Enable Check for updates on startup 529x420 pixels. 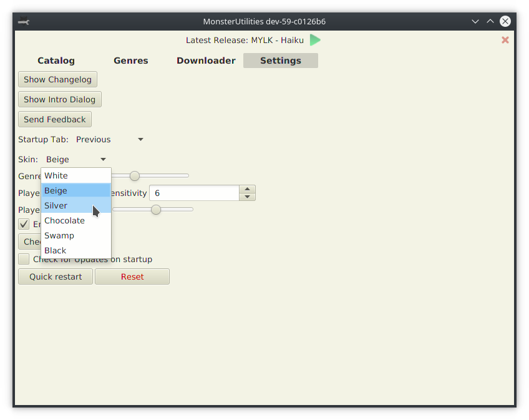24,259
